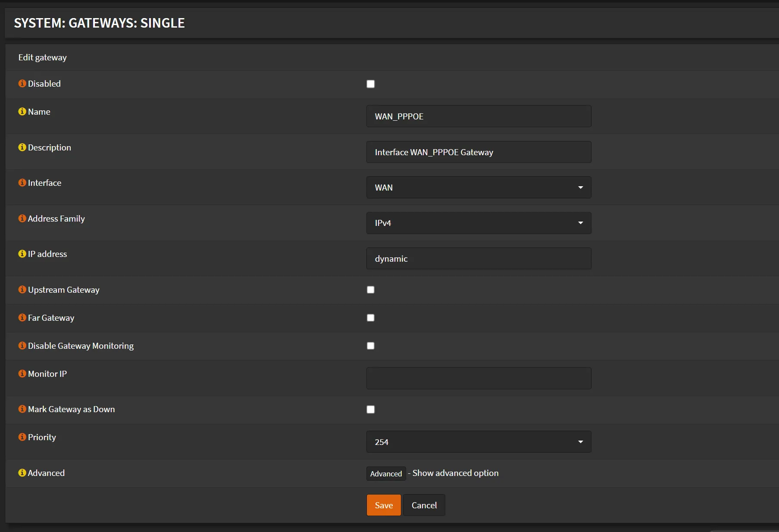Image resolution: width=779 pixels, height=532 pixels.
Task: Click into the empty Monitor IP field
Action: pyautogui.click(x=479, y=378)
